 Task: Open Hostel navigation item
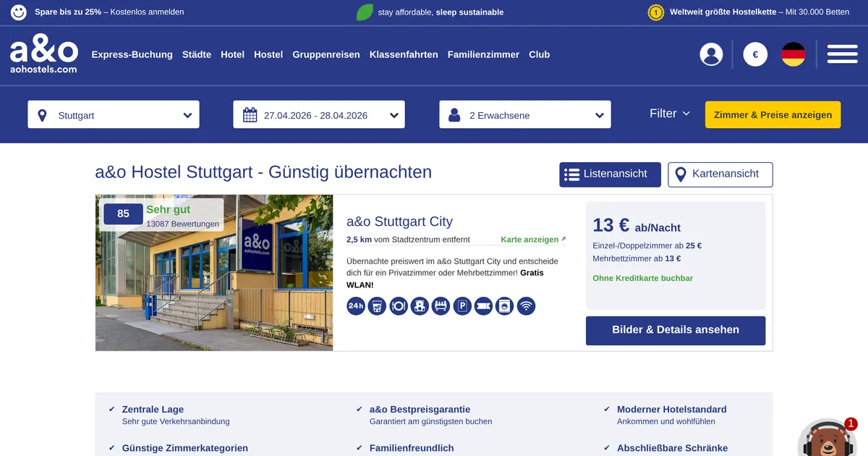[268, 54]
